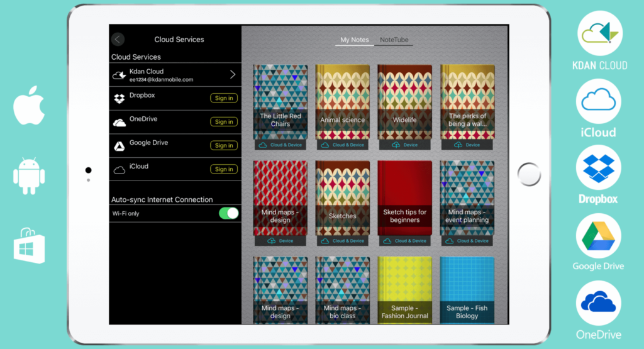This screenshot has height=349, width=644.
Task: Go back using the Cloud Services back arrow
Action: click(x=118, y=40)
